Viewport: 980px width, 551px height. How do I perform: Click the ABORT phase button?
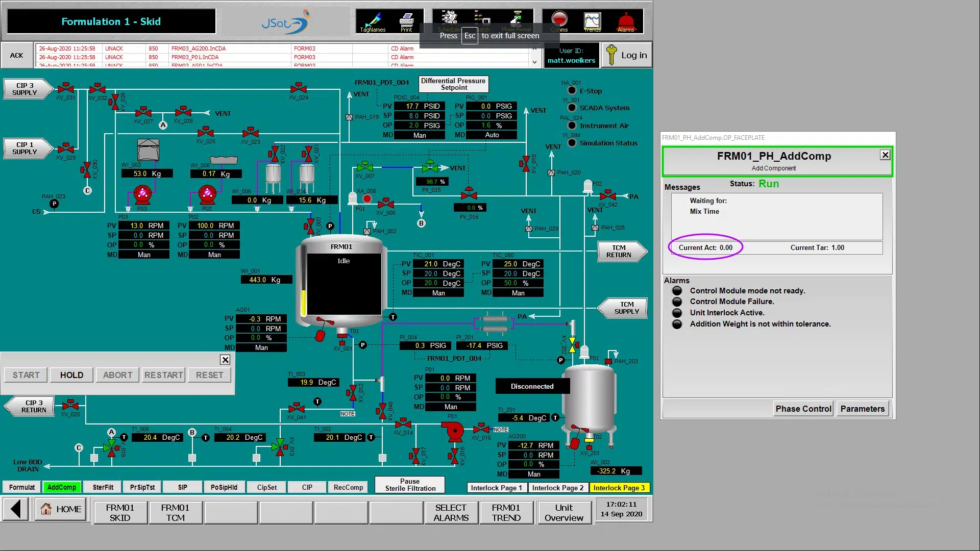tap(117, 375)
